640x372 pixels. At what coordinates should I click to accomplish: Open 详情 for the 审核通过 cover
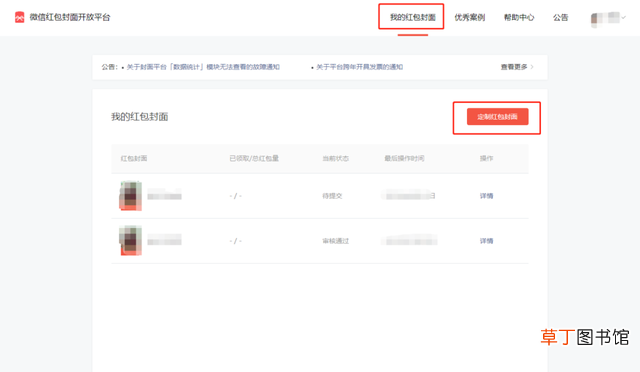(487, 241)
